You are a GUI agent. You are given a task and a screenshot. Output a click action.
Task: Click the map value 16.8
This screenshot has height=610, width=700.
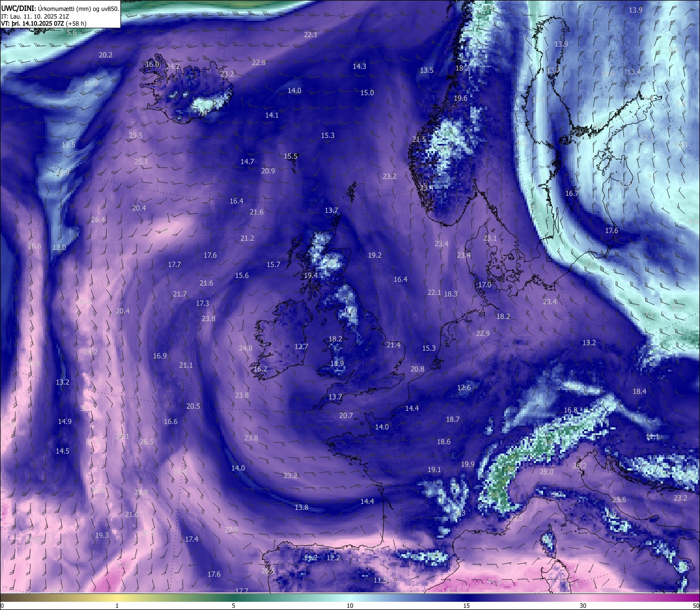pos(570,410)
